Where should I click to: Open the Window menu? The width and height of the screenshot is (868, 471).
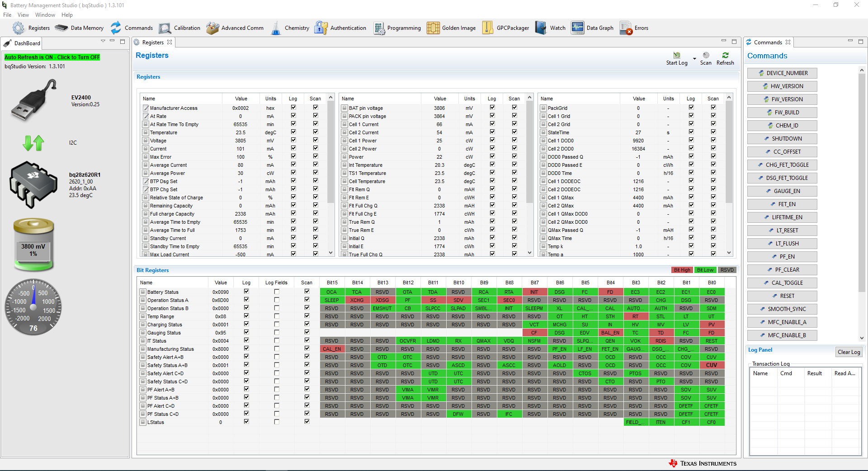(x=45, y=15)
